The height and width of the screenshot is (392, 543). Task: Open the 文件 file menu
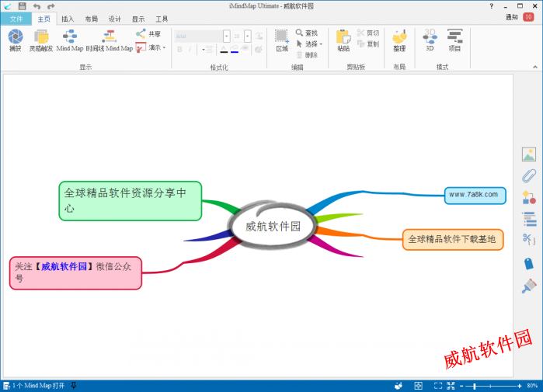16,19
